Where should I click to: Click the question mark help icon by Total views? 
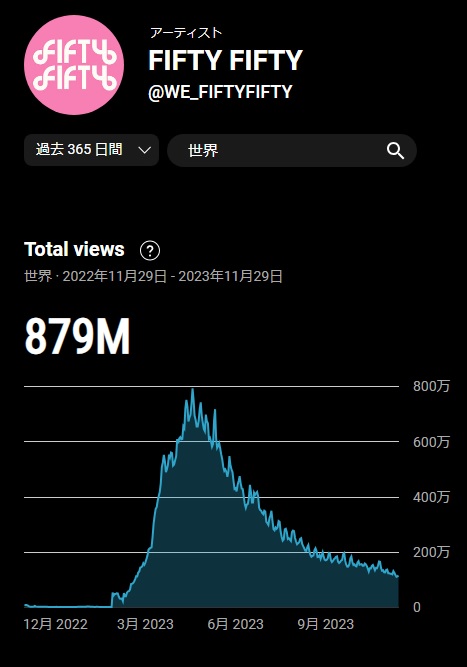point(150,251)
